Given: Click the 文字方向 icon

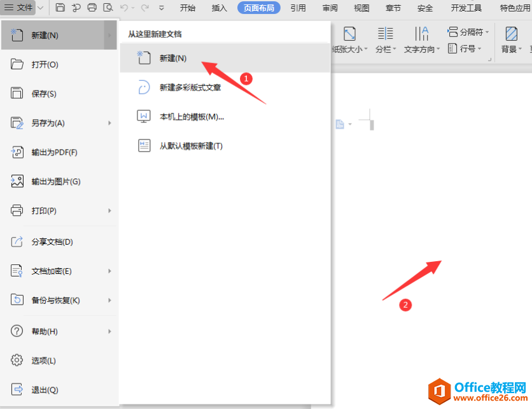Looking at the screenshot, I should [422, 34].
